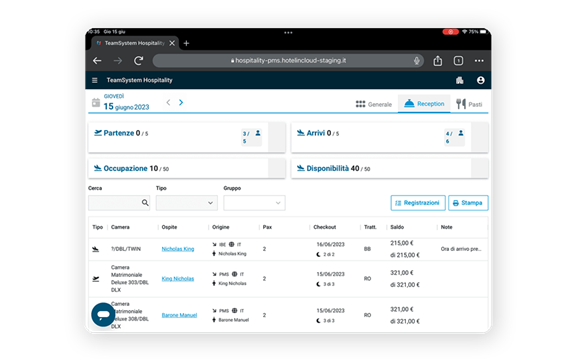Click the note 'Ora di arrivo pre...'
576x362 pixels.
click(x=461, y=249)
